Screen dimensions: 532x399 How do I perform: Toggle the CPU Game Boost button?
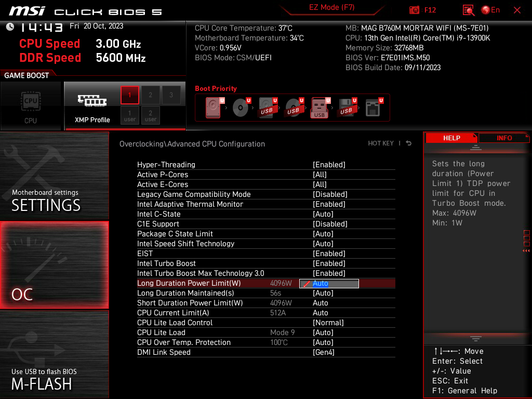pos(31,106)
